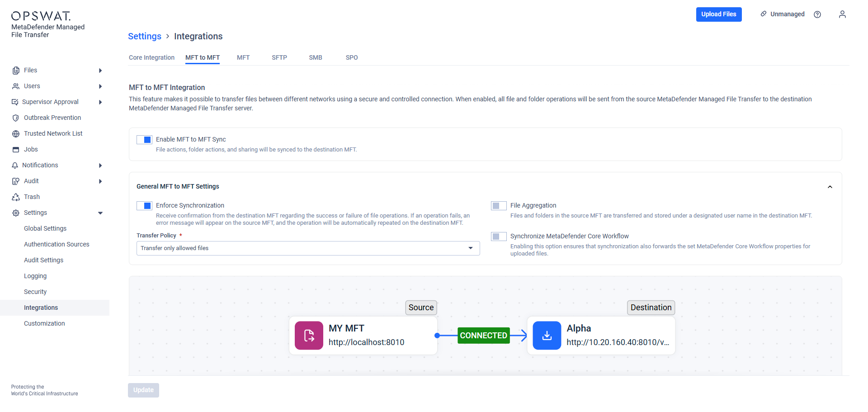Viewport: 868px width, 412px height.
Task: Click the OPSWAT logo
Action: point(41,16)
